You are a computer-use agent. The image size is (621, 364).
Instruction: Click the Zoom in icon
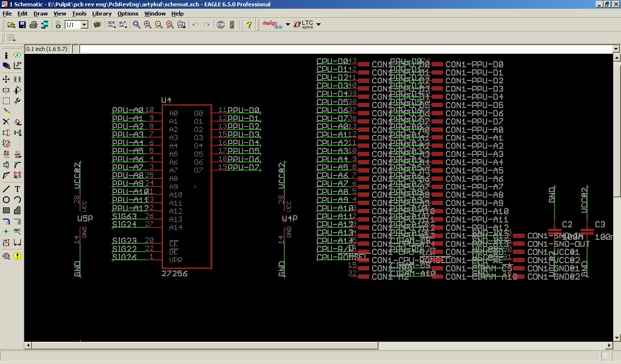(x=148, y=25)
